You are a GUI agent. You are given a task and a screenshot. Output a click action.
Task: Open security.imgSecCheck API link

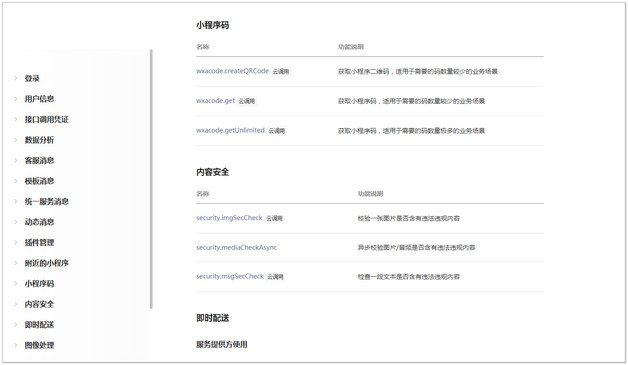click(x=229, y=218)
